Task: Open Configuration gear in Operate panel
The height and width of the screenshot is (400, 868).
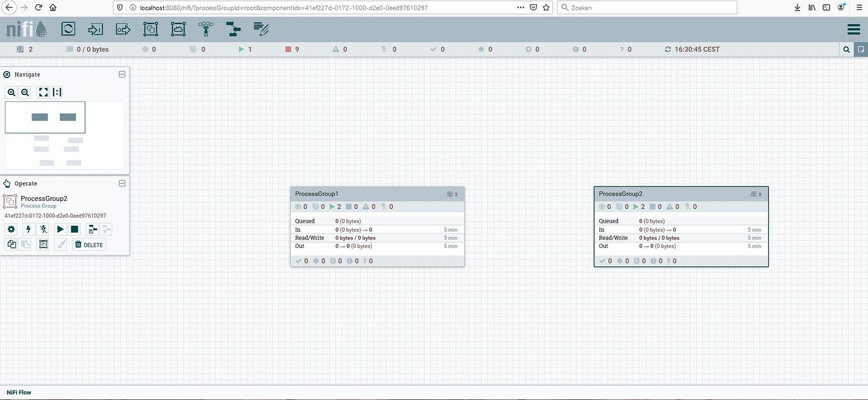Action: pyautogui.click(x=11, y=229)
